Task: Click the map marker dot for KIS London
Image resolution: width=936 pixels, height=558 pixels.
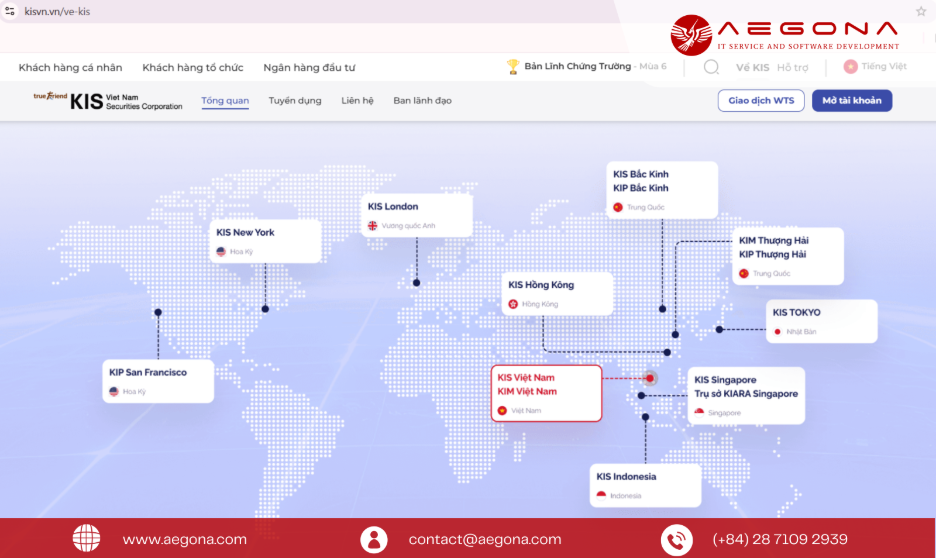Action: click(x=417, y=283)
